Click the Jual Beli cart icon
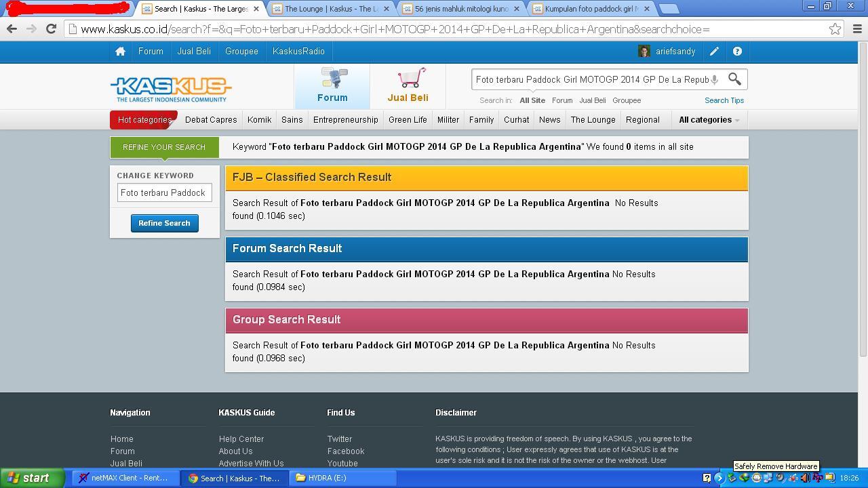 [408, 85]
